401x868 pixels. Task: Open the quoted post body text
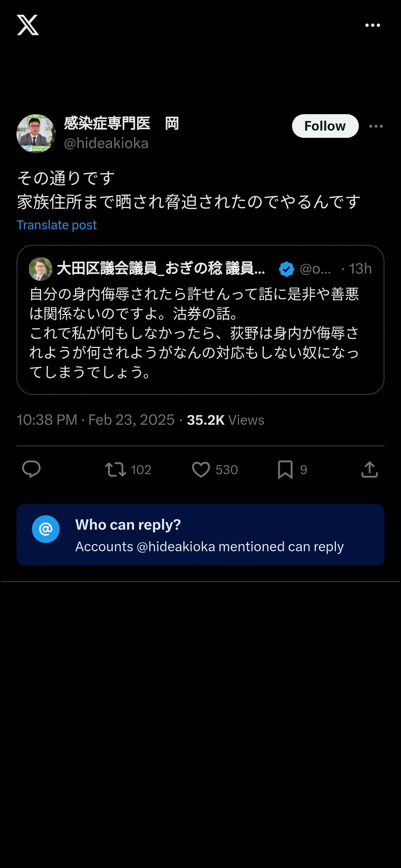point(194,333)
